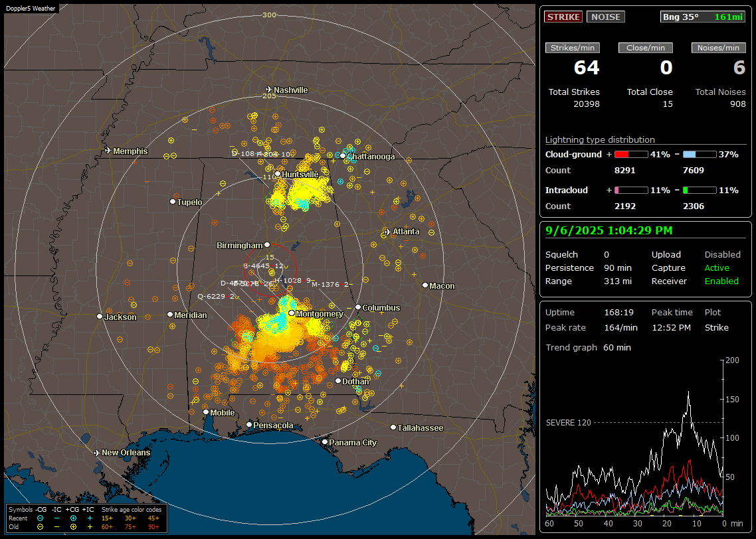Click the 90+ strike age color code
The height and width of the screenshot is (539, 756).
[153, 527]
